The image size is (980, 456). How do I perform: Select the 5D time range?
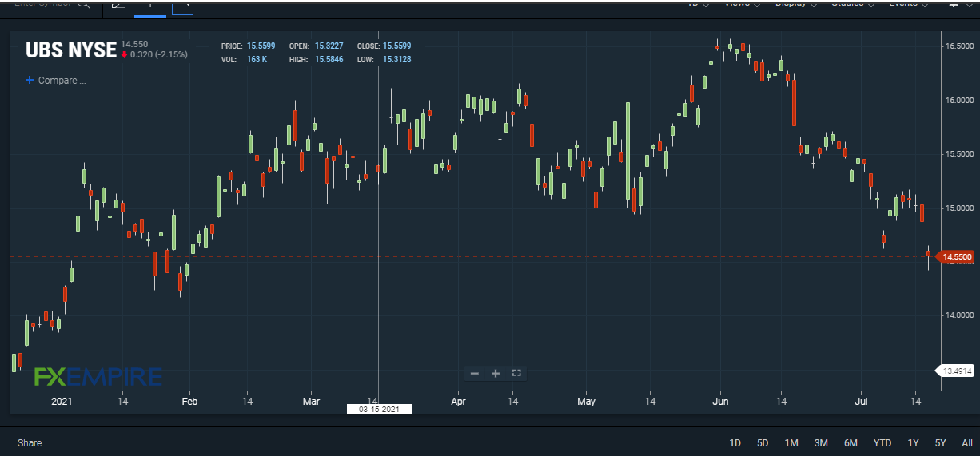763,442
